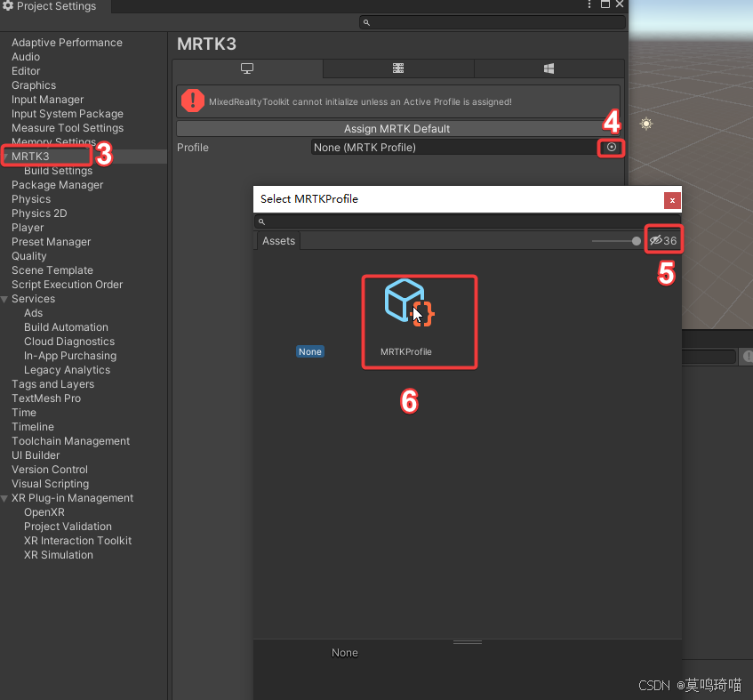
Task: Open the Project Settings kebab menu
Action: [x=589, y=4]
